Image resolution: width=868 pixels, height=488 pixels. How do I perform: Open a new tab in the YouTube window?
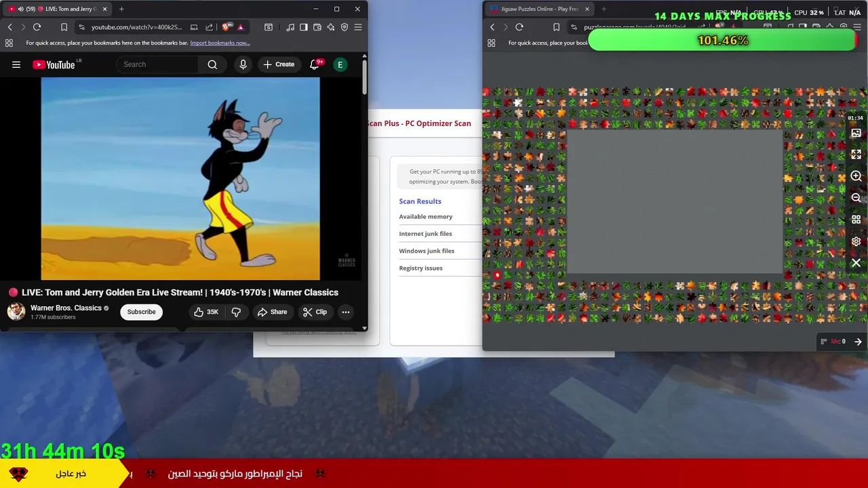pos(121,9)
